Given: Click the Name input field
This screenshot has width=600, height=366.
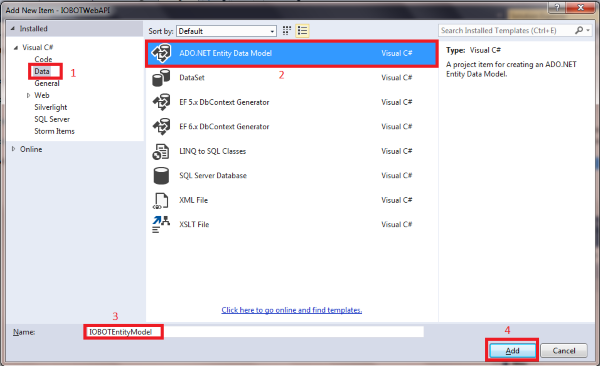Looking at the screenshot, I should (x=254, y=332).
